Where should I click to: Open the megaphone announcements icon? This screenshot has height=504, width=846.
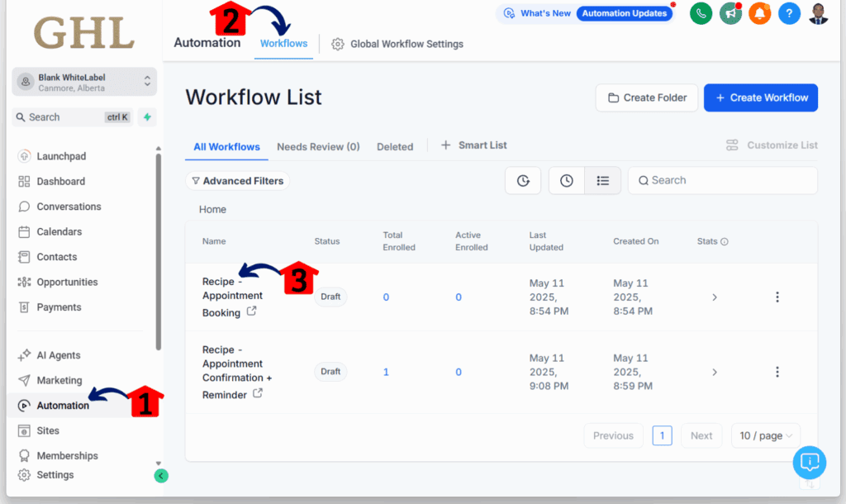click(730, 13)
